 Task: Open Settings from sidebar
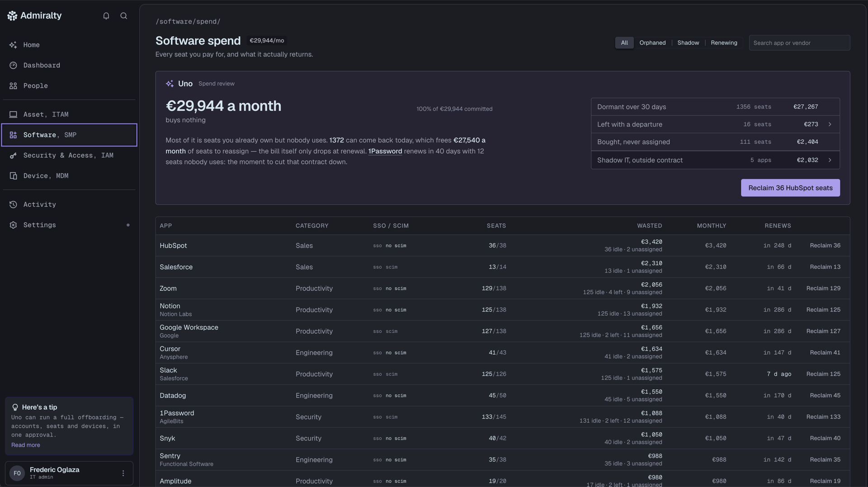[69, 225]
